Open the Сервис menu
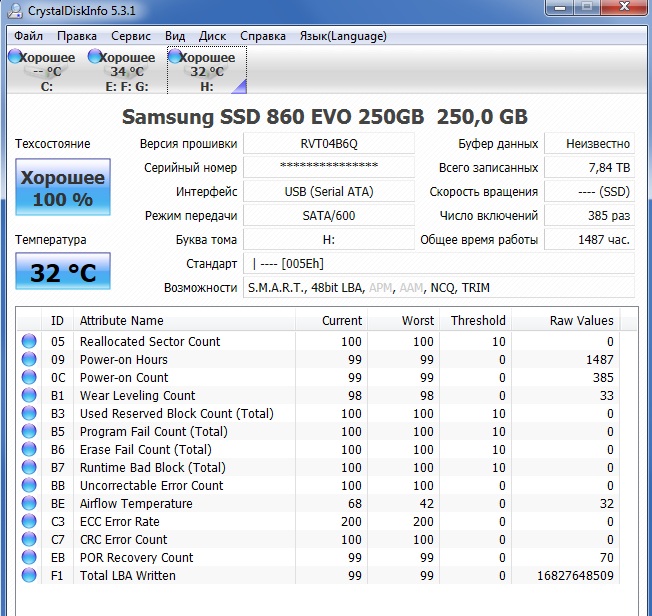Screen dimensions: 652x616 [131, 36]
